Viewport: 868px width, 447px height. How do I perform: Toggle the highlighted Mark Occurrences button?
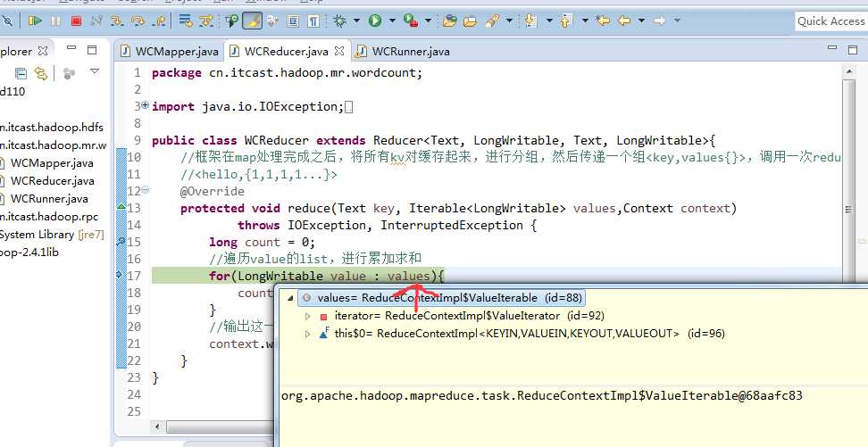pos(253,21)
